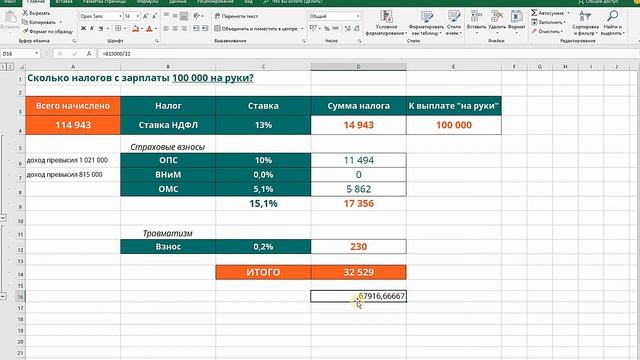
Task: Decrease font size with the small A icon
Action: (154, 16)
